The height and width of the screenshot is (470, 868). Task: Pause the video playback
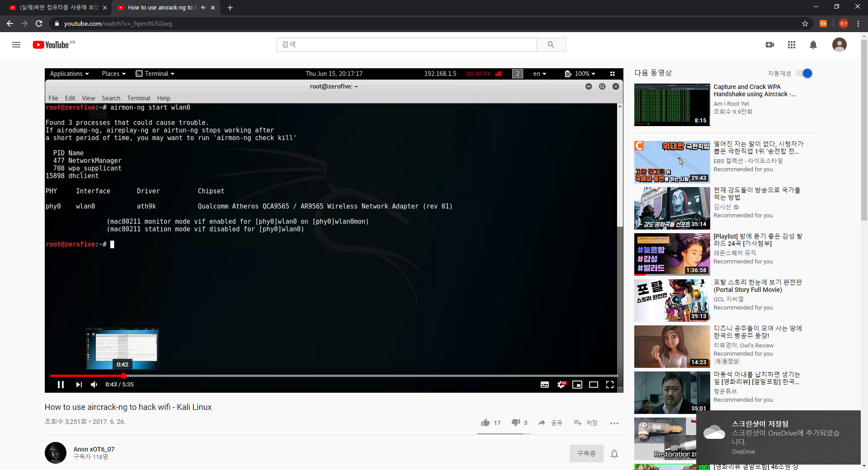coord(61,385)
